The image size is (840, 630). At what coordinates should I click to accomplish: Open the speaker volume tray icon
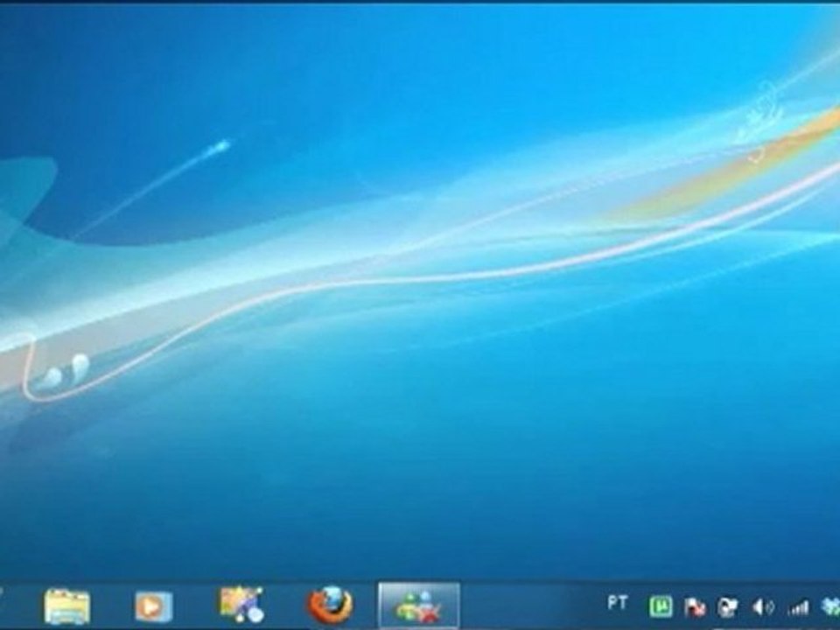point(763,607)
